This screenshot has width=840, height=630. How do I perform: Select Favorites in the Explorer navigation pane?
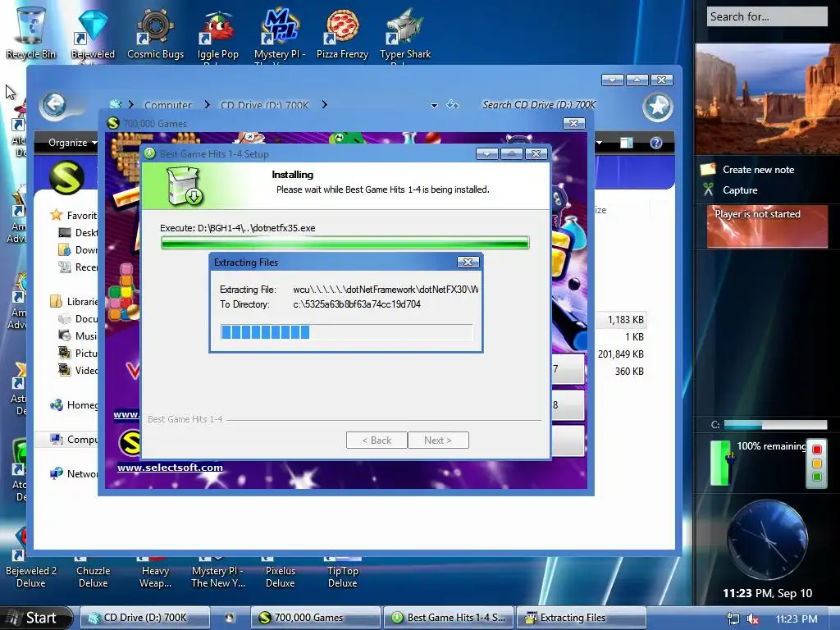pos(73,216)
